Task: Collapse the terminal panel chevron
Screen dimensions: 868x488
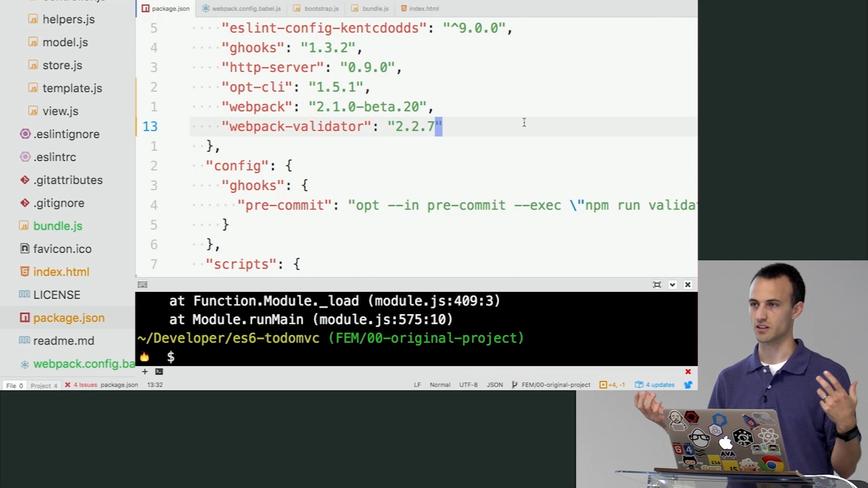Action: coord(672,285)
